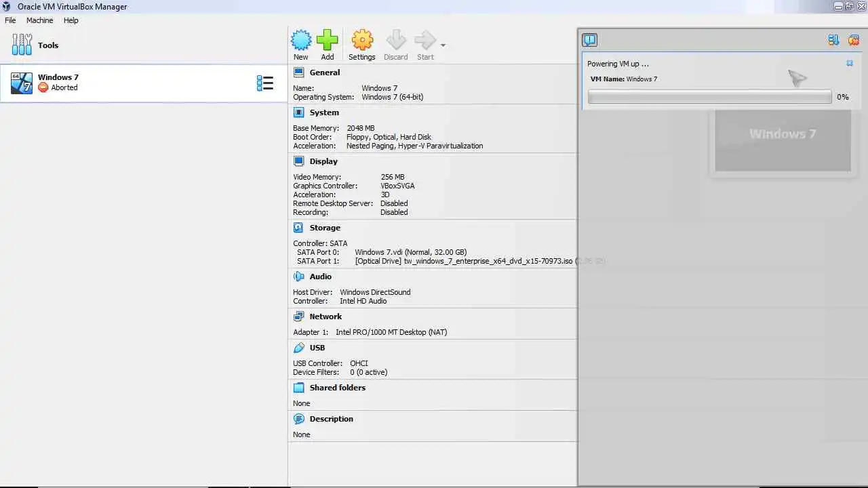Open Settings gear icon in toolbar

(x=362, y=40)
